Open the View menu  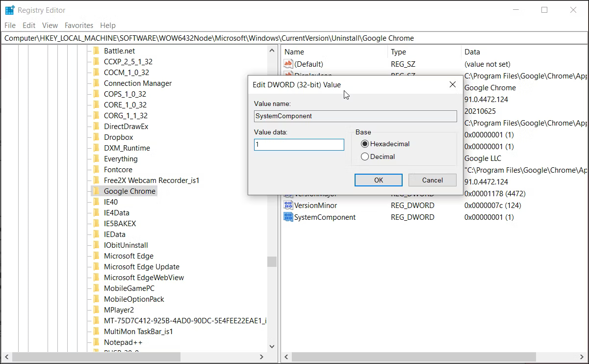[50, 25]
